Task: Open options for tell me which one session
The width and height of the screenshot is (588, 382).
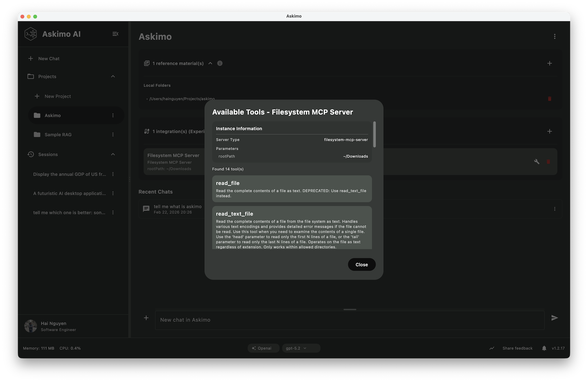Action: click(x=113, y=213)
